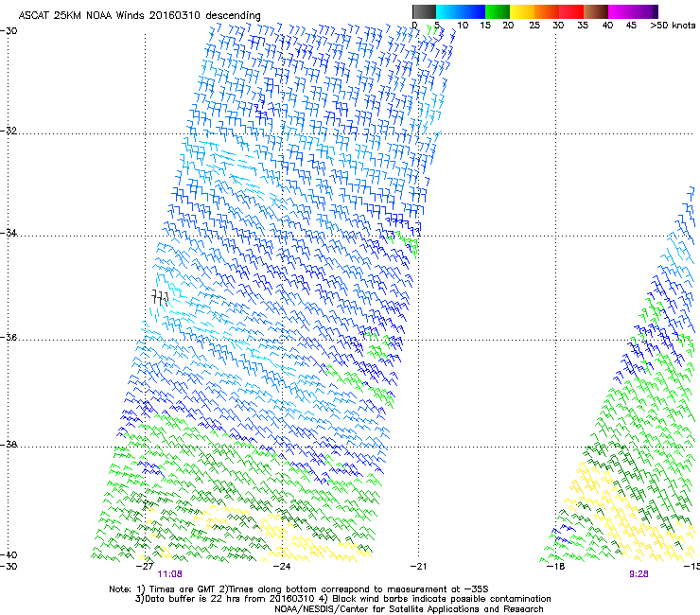Screen dimensions: 700x615
Task: Click the magenta-purple 40-50 knots legend swatch
Action: click(633, 11)
